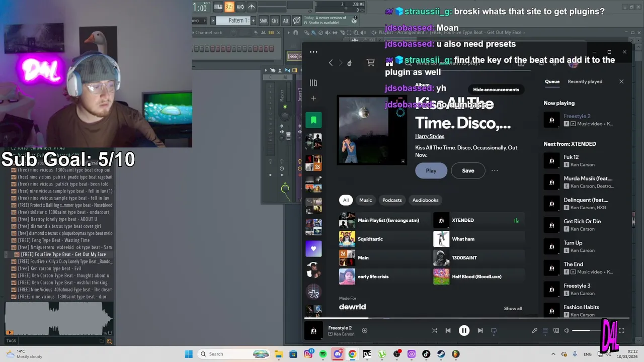Adjust the Spotify volume slider
644x362 pixels.
(588, 330)
